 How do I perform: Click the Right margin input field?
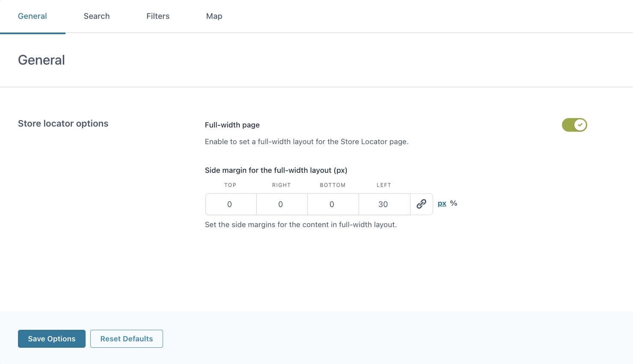282,204
